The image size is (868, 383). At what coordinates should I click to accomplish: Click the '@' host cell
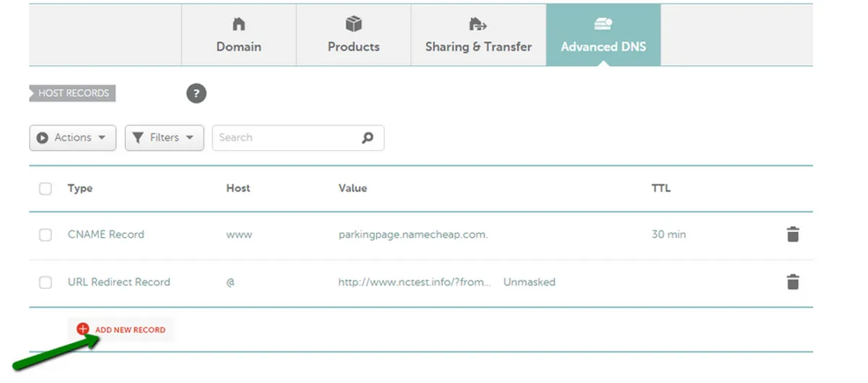(231, 283)
